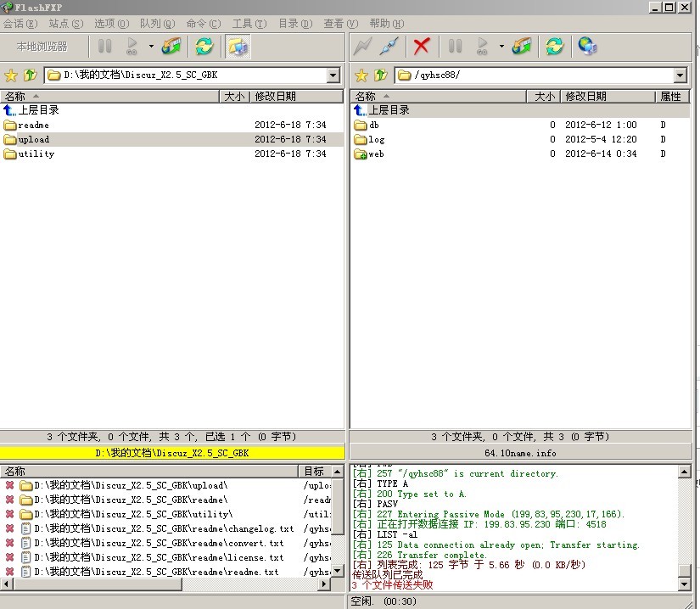The width and height of the screenshot is (700, 609).
Task: Click the globe with monitor icon in remote toolbar
Action: click(x=587, y=46)
